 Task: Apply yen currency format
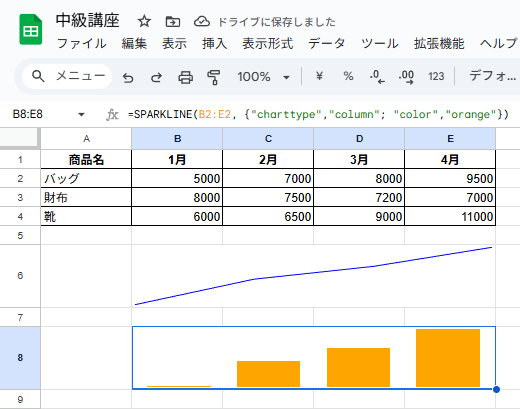point(319,76)
